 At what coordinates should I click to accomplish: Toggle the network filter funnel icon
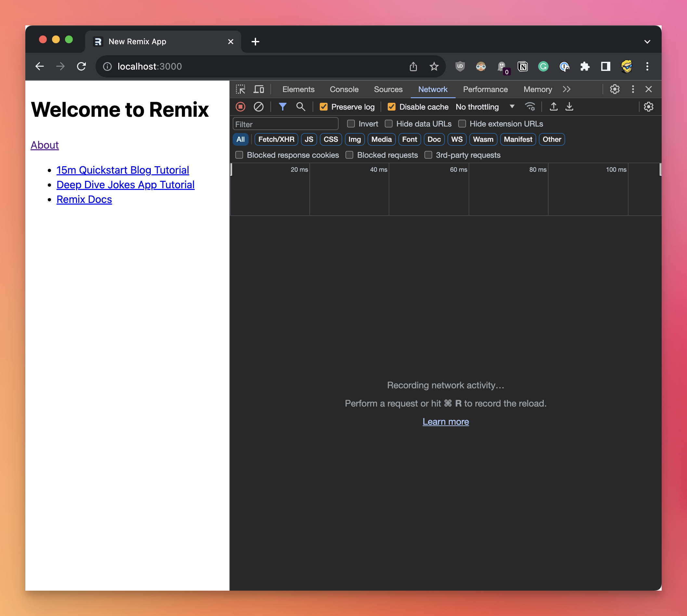coord(282,107)
